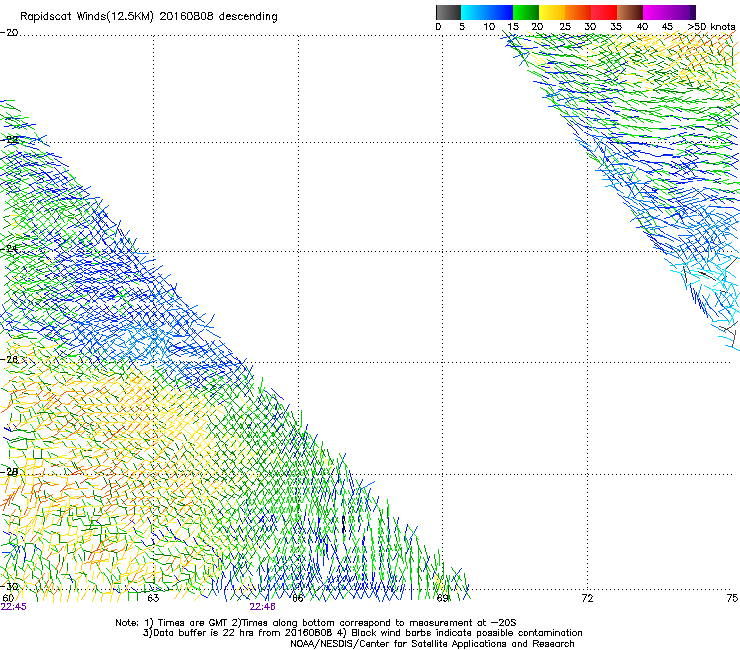Click the orange 25–30 knots color segment
Screen dimensions: 740x650
[578, 12]
